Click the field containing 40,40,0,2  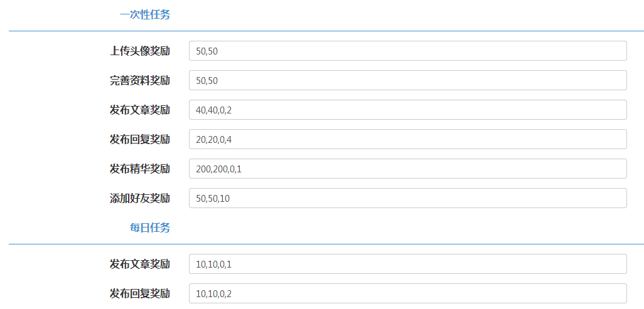pos(407,110)
